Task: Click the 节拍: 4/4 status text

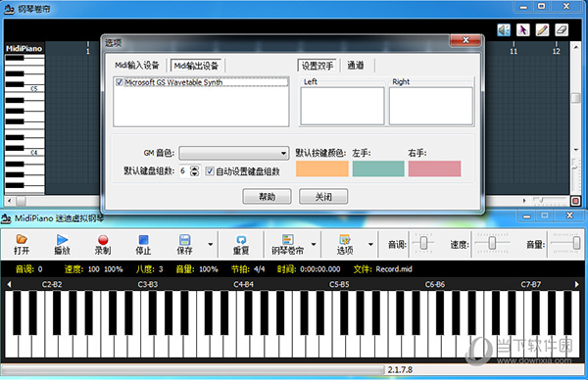Action: tap(248, 269)
